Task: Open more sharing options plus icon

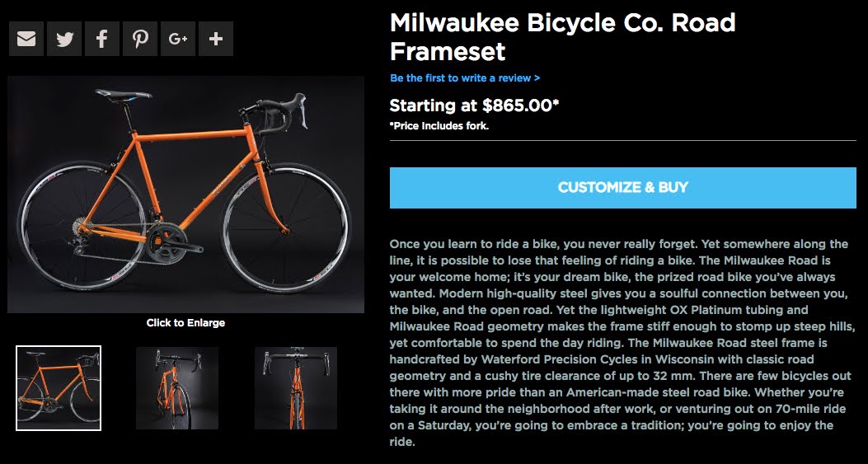Action: [x=216, y=39]
